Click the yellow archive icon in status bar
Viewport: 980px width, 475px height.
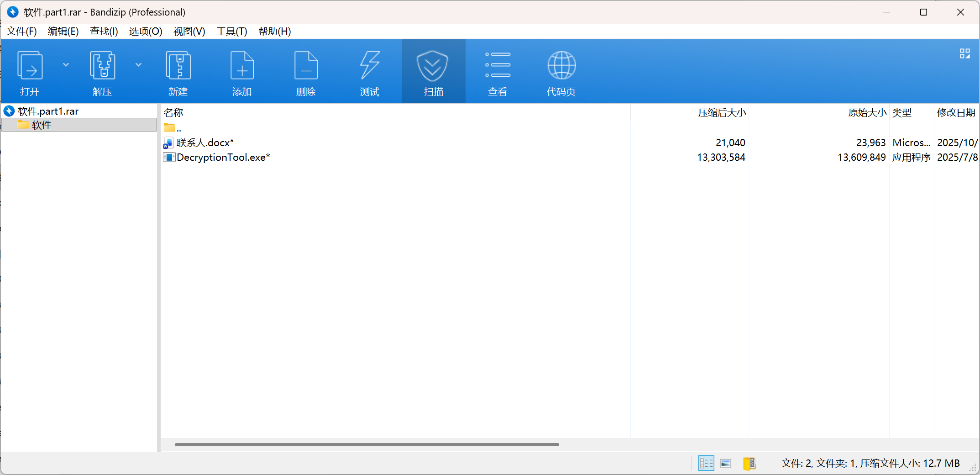point(749,464)
